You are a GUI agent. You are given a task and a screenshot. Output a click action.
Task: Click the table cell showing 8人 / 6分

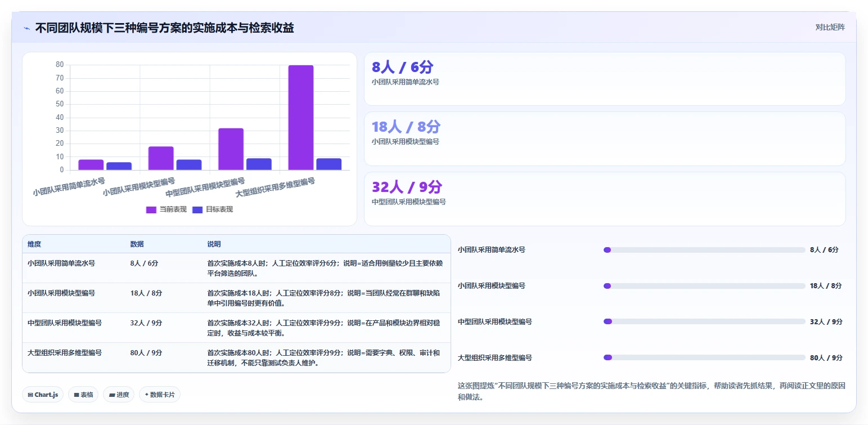coord(144,263)
